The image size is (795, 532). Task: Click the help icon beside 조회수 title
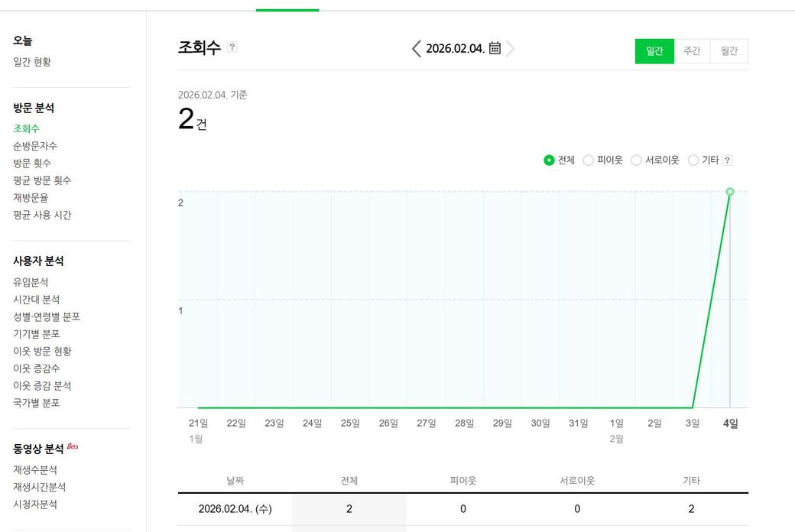232,47
